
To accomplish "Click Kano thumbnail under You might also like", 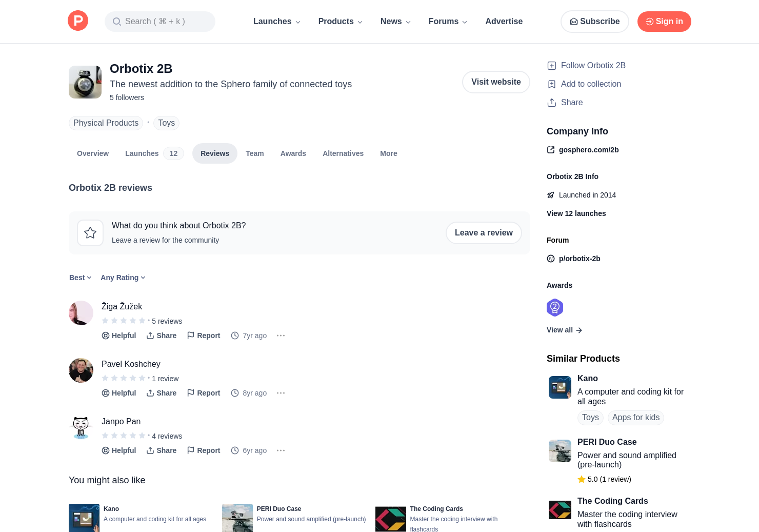I will click(84, 518).
